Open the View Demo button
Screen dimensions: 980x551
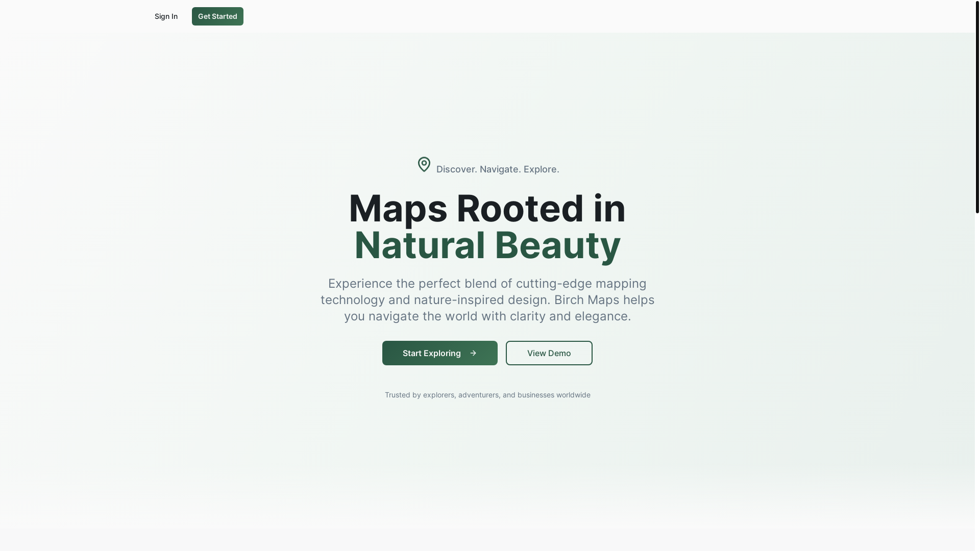click(549, 353)
